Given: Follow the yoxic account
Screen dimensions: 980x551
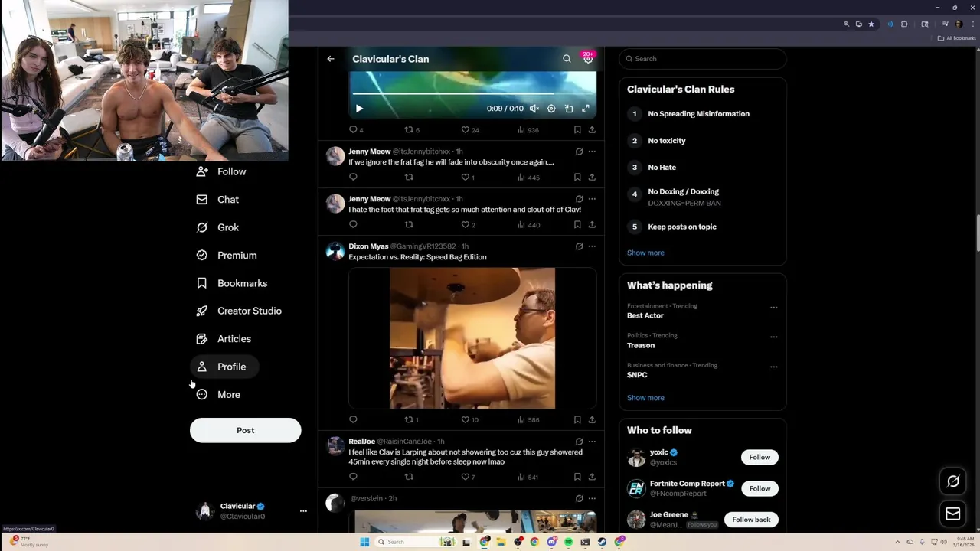Looking at the screenshot, I should pos(759,457).
